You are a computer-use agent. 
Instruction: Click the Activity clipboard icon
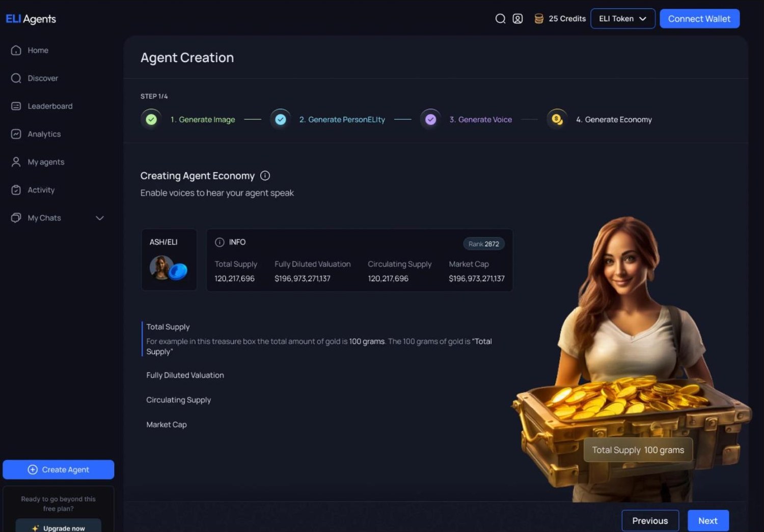click(x=16, y=190)
